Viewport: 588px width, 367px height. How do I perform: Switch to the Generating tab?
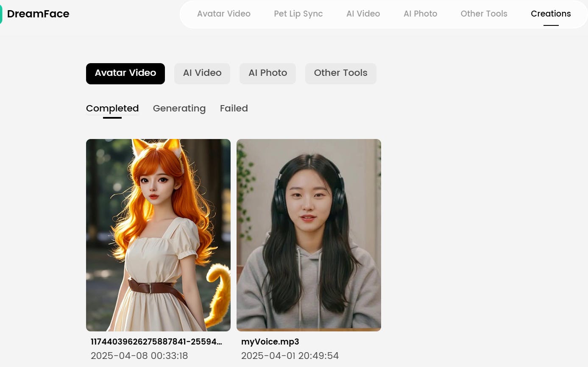(179, 108)
